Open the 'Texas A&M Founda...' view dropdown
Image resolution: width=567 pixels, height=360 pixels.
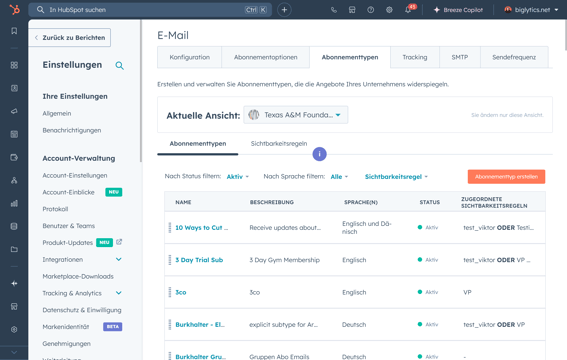pos(295,115)
